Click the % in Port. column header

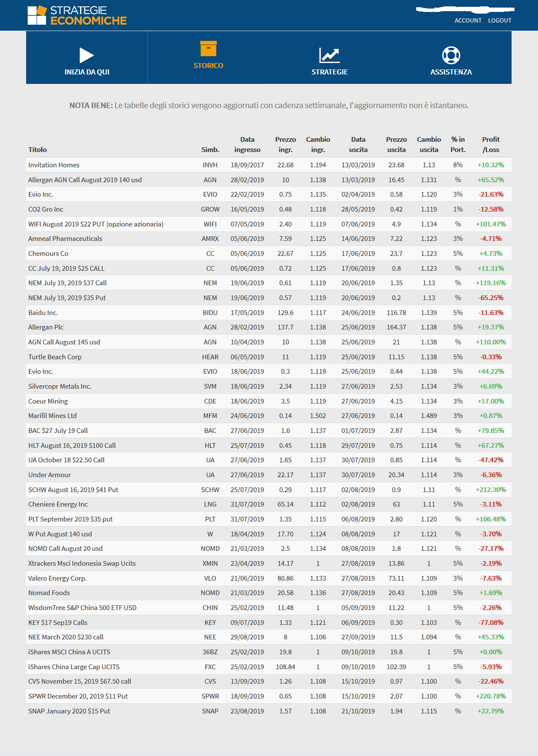(x=458, y=144)
